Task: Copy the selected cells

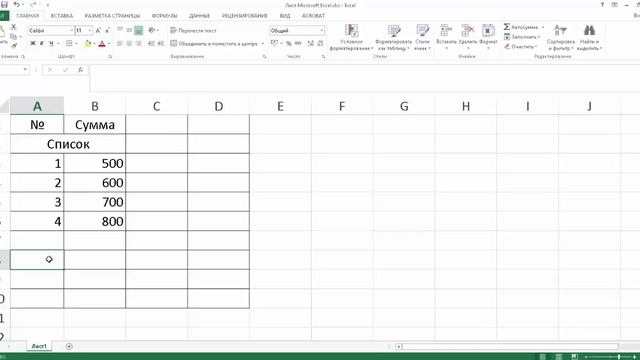Action: pyautogui.click(x=13, y=37)
